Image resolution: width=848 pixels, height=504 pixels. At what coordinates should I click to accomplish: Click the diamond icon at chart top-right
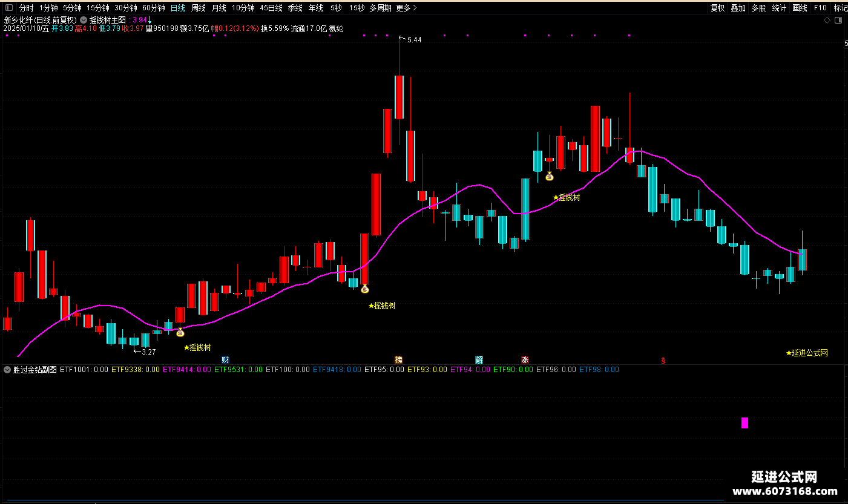tap(827, 20)
